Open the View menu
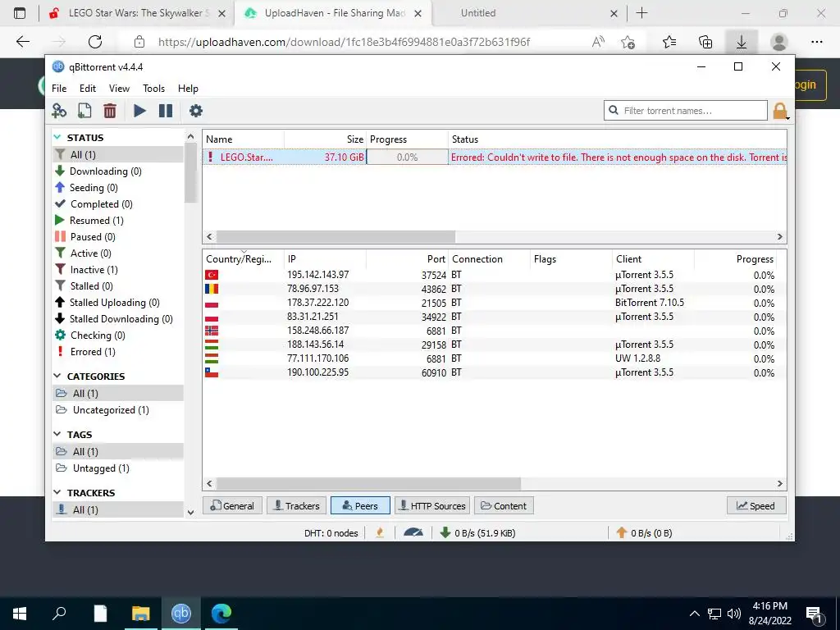The height and width of the screenshot is (630, 840). (x=119, y=89)
